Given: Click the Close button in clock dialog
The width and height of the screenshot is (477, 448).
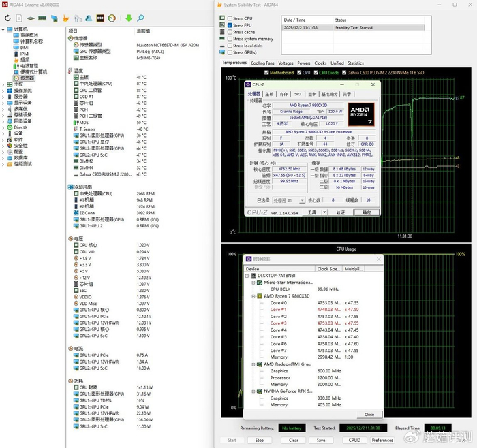Looking at the screenshot, I should (369, 414).
